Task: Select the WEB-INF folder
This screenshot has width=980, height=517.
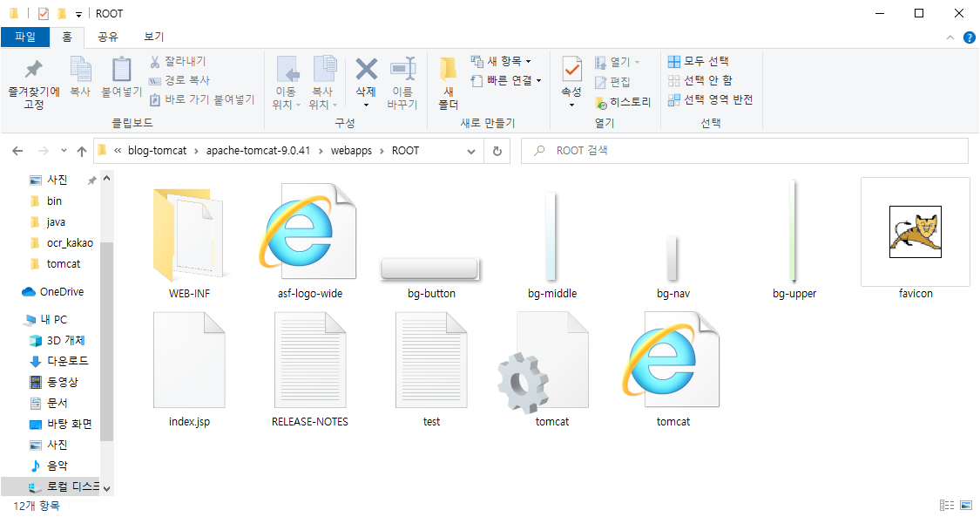Action: point(189,241)
